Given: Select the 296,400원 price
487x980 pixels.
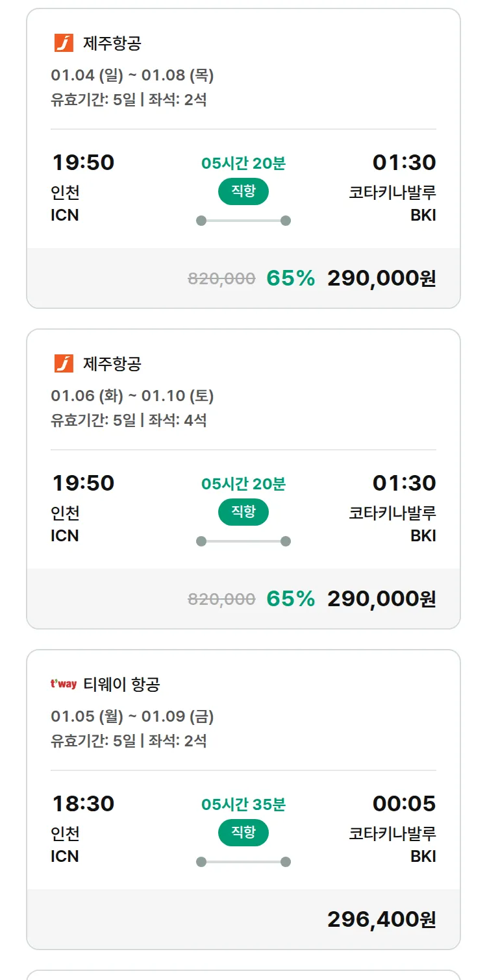Looking at the screenshot, I should point(381,919).
